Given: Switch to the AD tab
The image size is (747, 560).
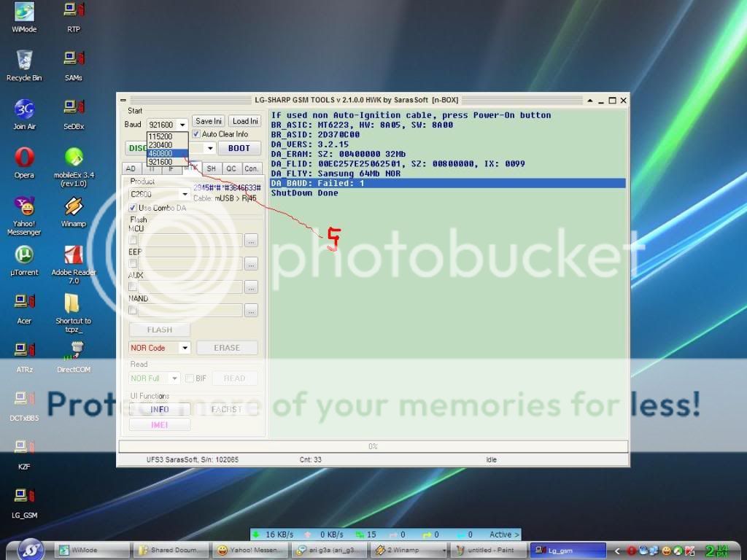Looking at the screenshot, I should (131, 168).
